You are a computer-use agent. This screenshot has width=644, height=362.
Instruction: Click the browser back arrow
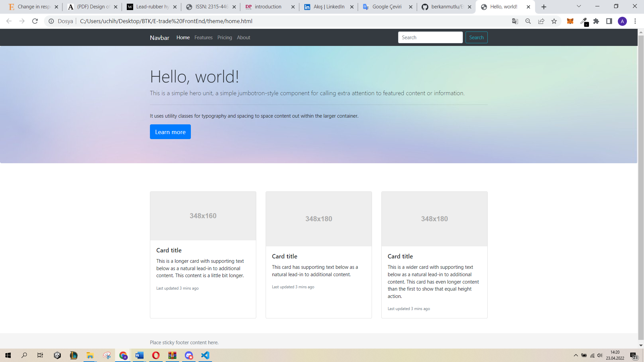(x=9, y=21)
